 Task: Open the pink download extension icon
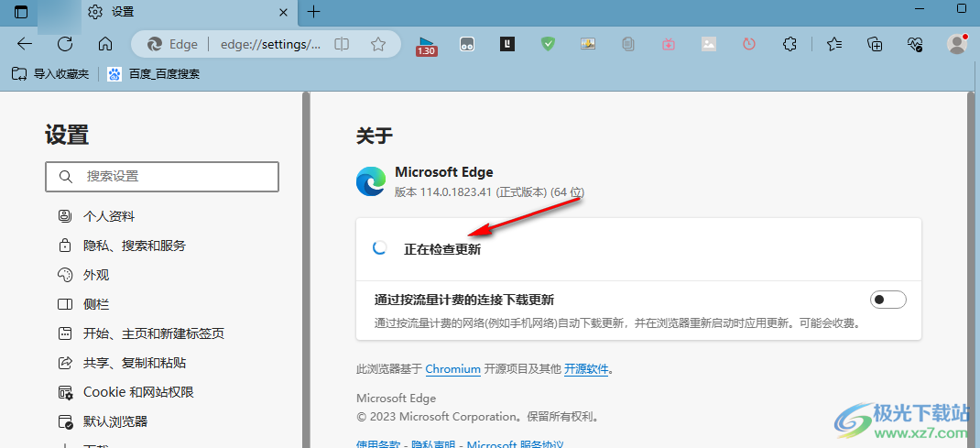point(668,44)
